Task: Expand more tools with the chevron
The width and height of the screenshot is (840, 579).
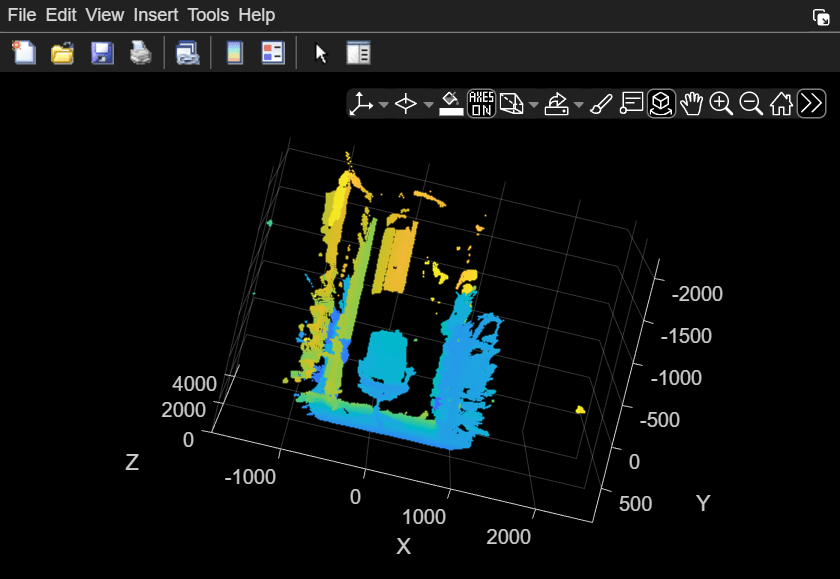Action: 810,103
